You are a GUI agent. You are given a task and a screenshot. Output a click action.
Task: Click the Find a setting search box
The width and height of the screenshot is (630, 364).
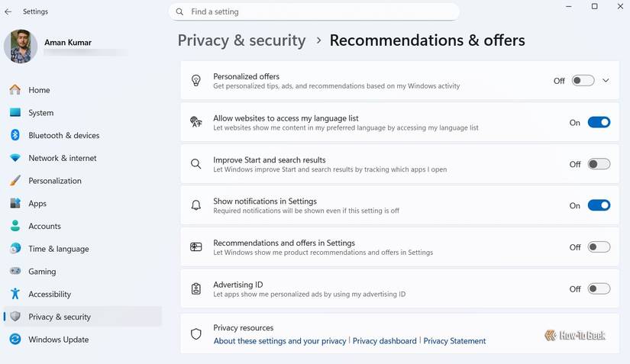point(321,11)
